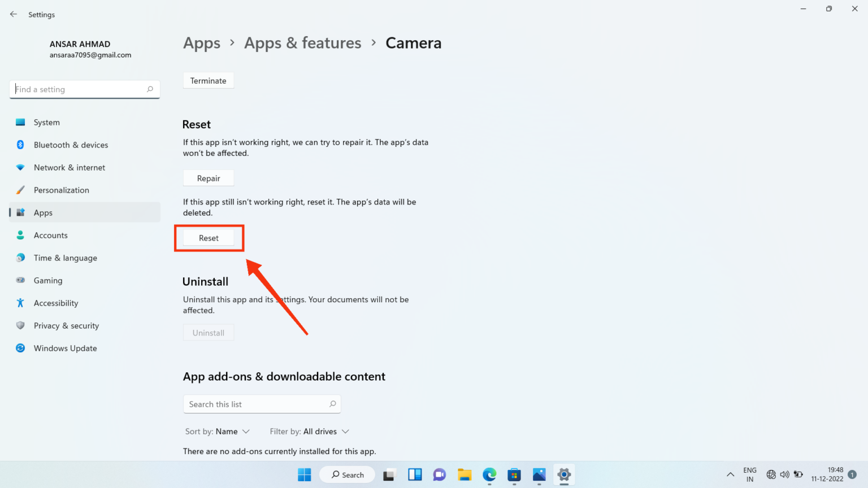Open Chat from the taskbar
The image size is (868, 488).
coord(439,475)
